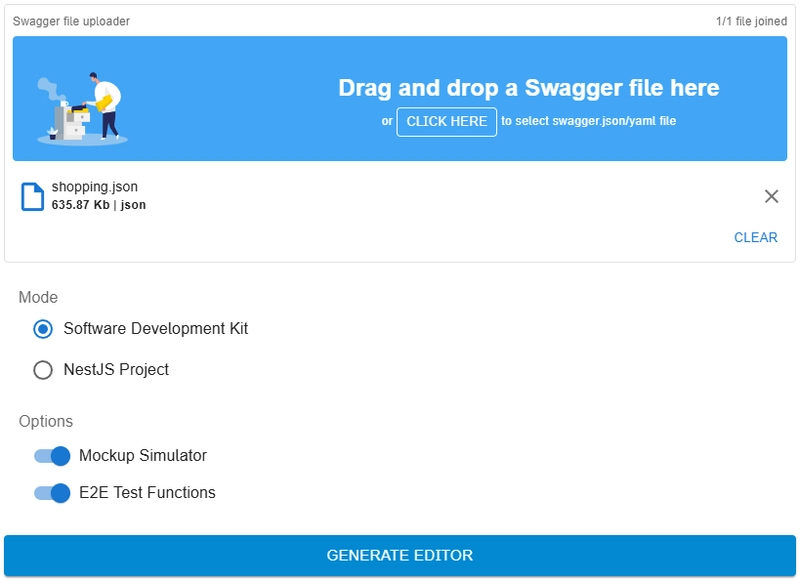800x581 pixels.
Task: Remove shopping.json with the X icon
Action: tap(771, 196)
